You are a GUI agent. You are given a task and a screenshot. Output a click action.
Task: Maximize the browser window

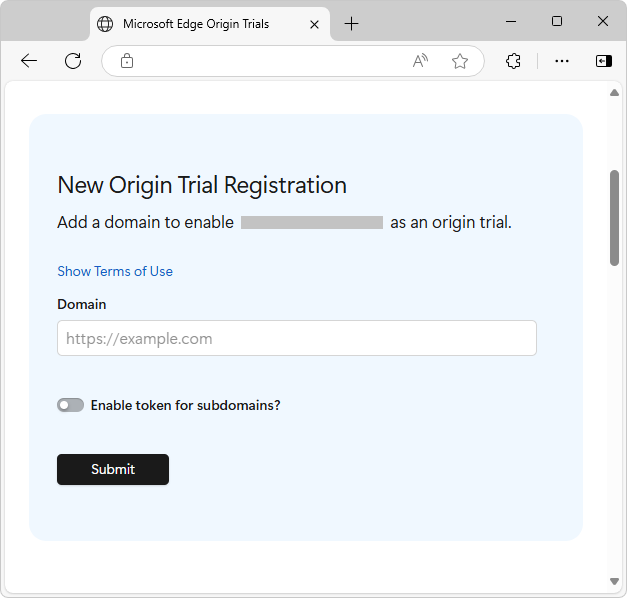coord(557,21)
